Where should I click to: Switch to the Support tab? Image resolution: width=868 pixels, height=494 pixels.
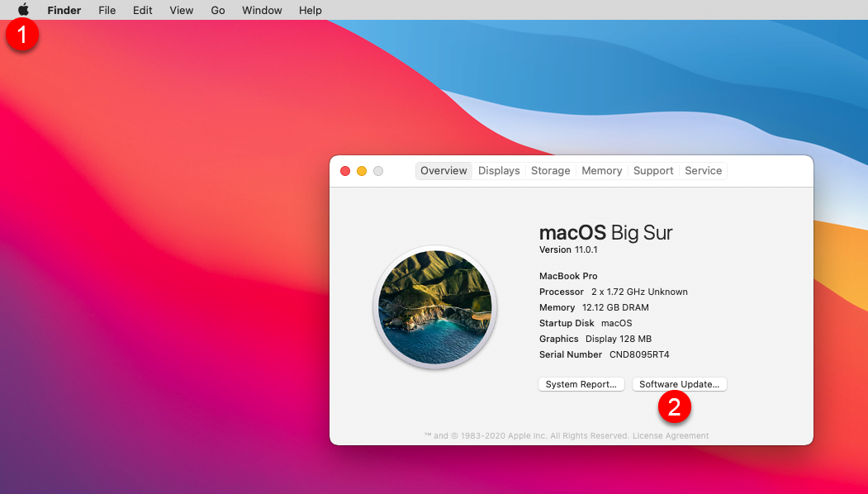653,170
